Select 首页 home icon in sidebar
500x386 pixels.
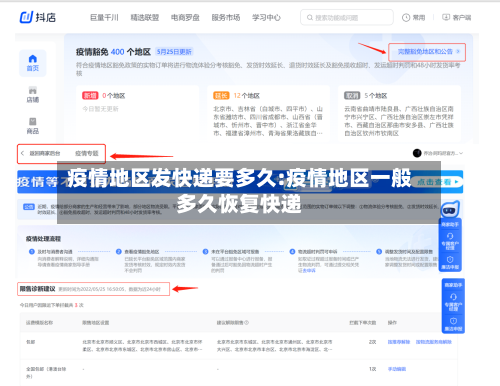click(33, 63)
